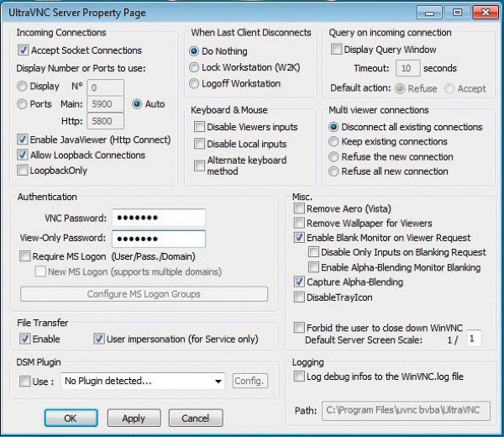
Task: Select Refuse all new connection
Action: pyautogui.click(x=333, y=171)
